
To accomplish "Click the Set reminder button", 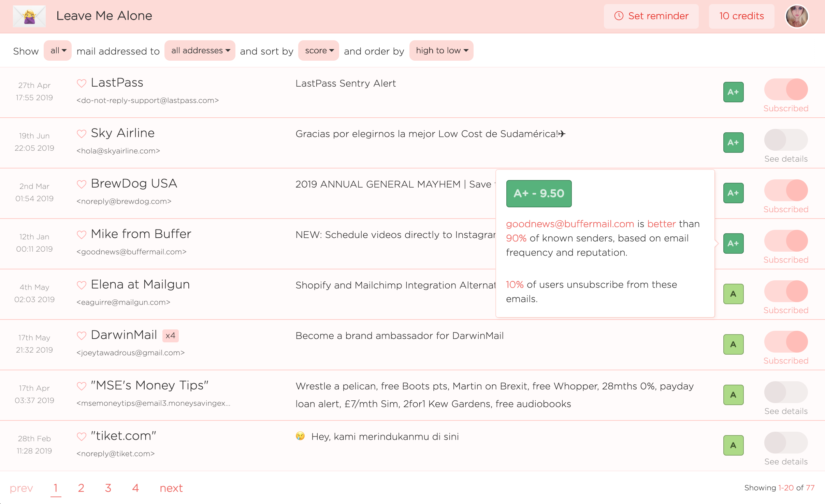I will pyautogui.click(x=651, y=16).
